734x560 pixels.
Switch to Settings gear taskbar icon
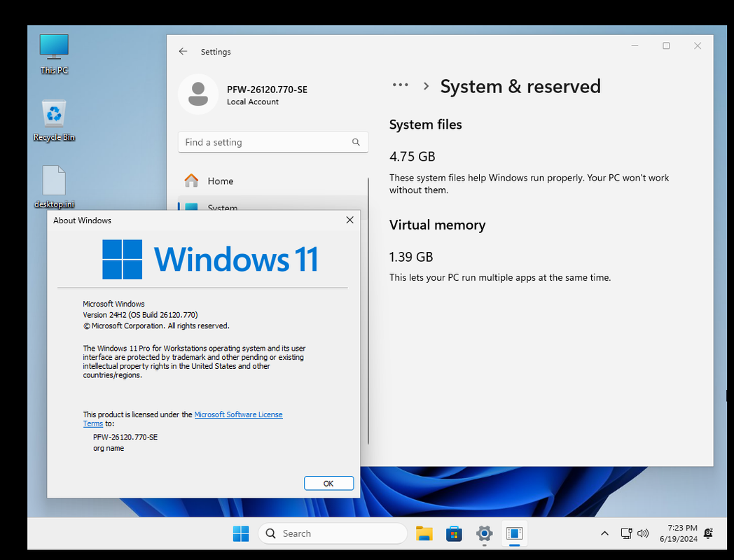(484, 533)
